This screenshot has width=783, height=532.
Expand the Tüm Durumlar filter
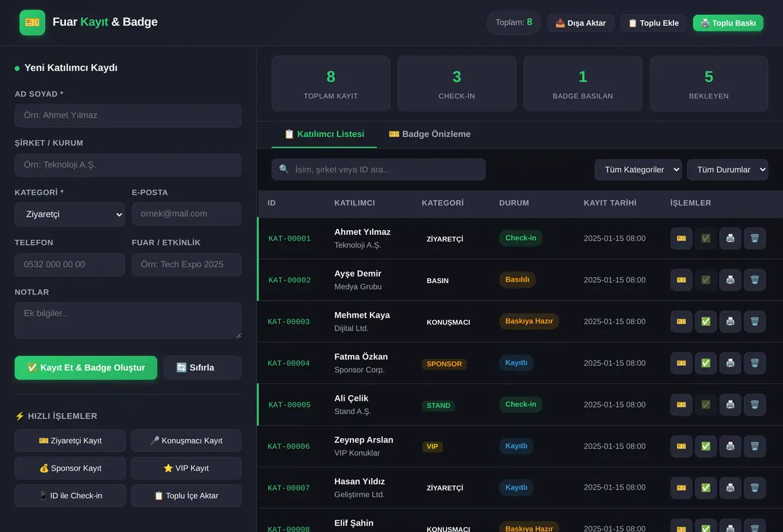tap(728, 170)
